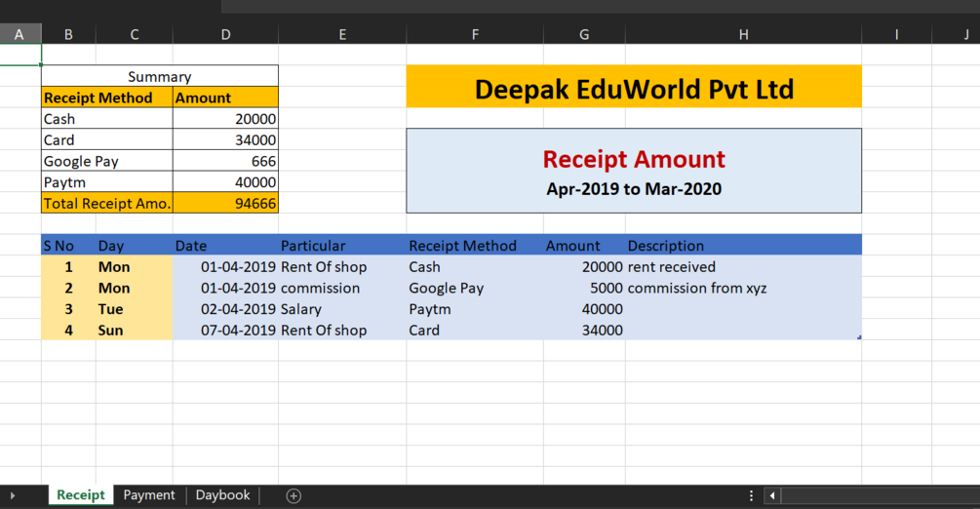Click the 'Receipt Amount' heading

[x=634, y=160]
